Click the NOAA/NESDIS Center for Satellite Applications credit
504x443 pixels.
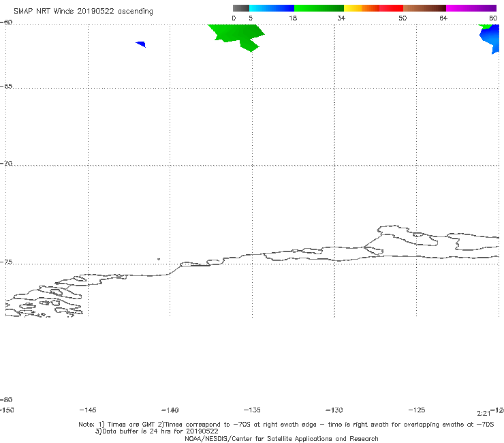(281, 438)
